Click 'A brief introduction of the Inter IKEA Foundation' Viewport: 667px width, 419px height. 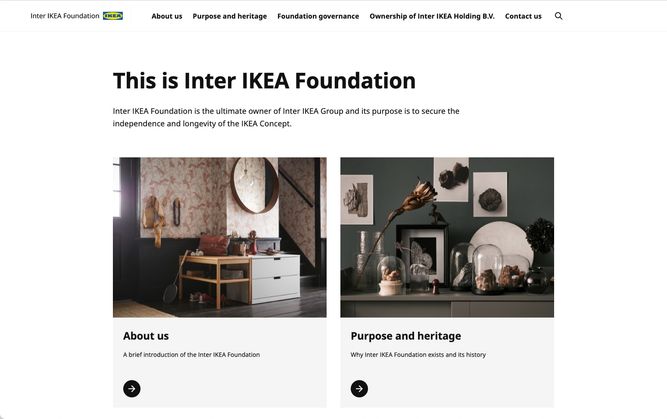point(191,354)
